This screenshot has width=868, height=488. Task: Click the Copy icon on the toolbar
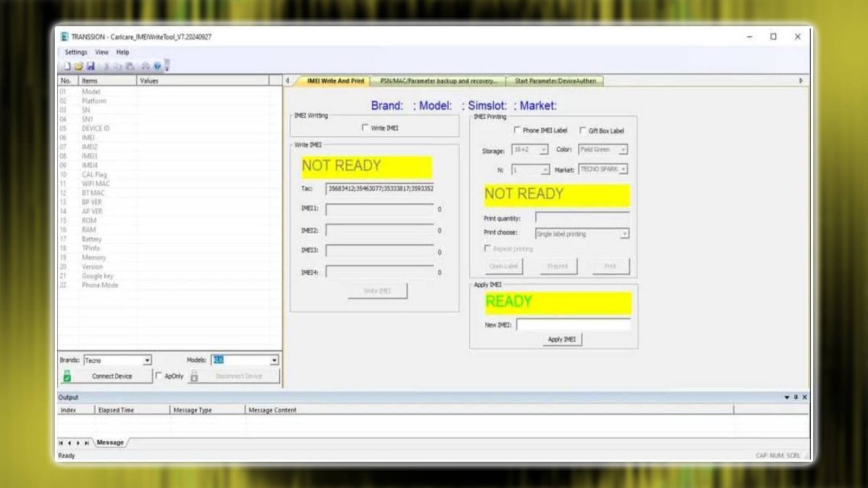[x=117, y=65]
